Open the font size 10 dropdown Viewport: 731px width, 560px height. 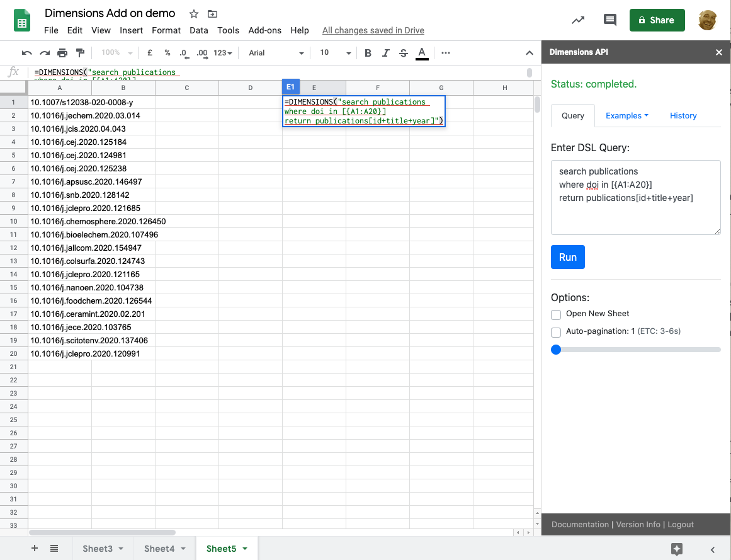pos(335,53)
